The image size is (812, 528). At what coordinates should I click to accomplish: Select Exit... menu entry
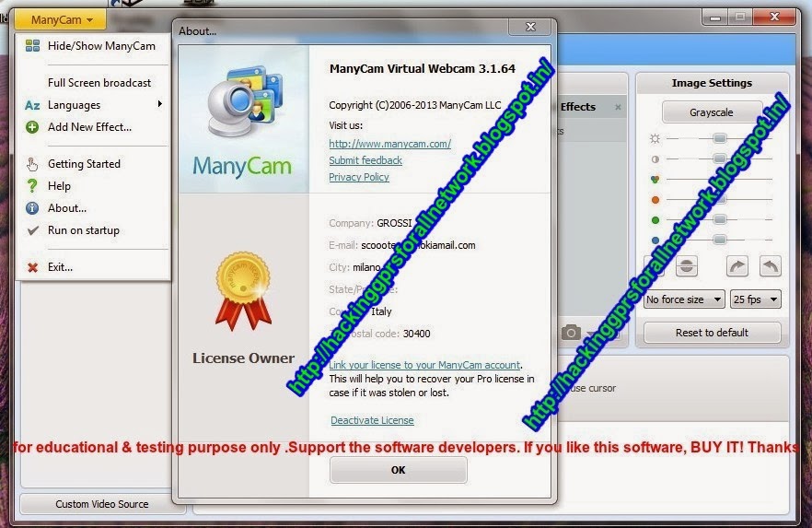coord(93,267)
